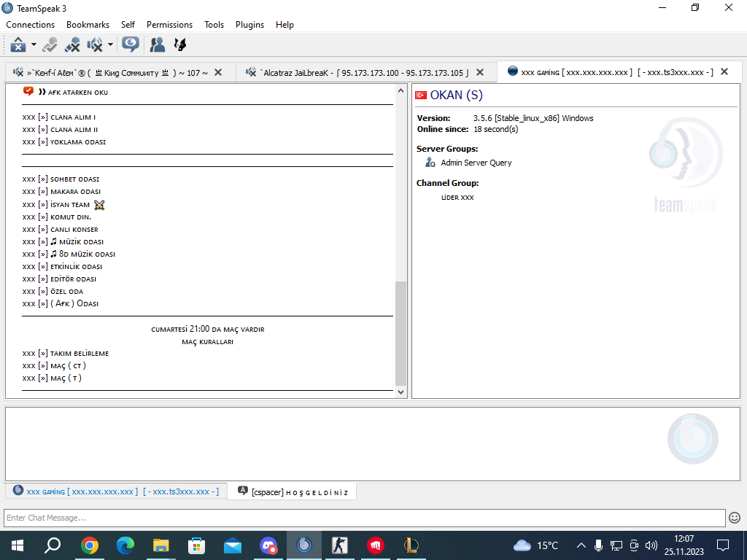The height and width of the screenshot is (560, 747).
Task: Select the Canlı Konser channel
Action: 60,230
